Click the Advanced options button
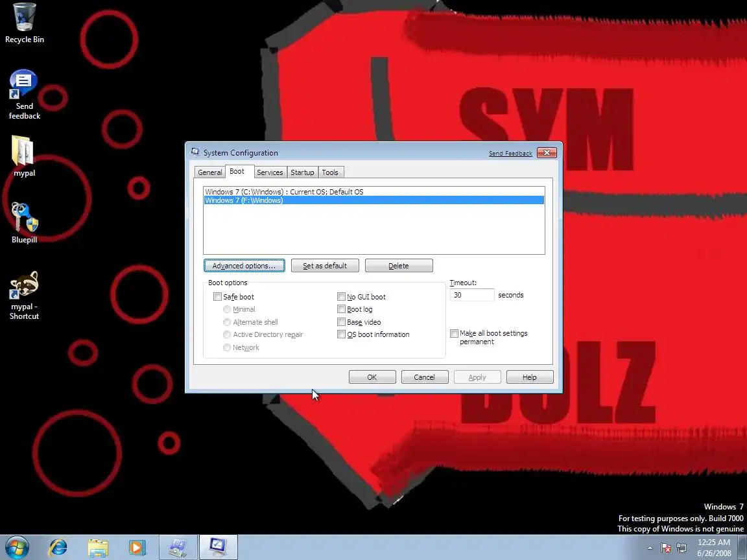Screen dimensions: 747x560 pos(244,266)
